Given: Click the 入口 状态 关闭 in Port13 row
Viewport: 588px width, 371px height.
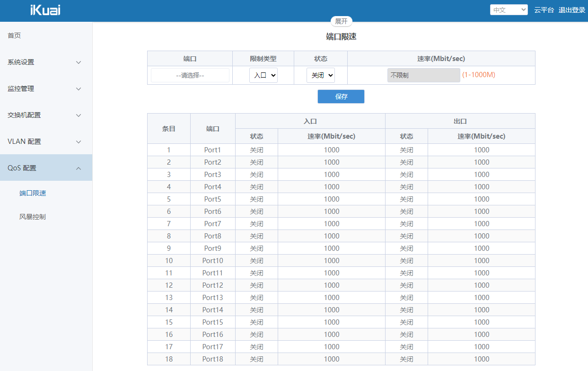Looking at the screenshot, I should [257, 298].
